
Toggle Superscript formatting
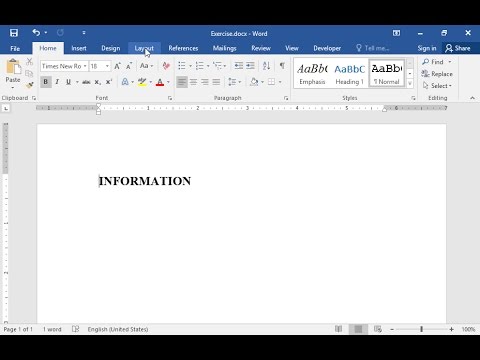(x=109, y=82)
